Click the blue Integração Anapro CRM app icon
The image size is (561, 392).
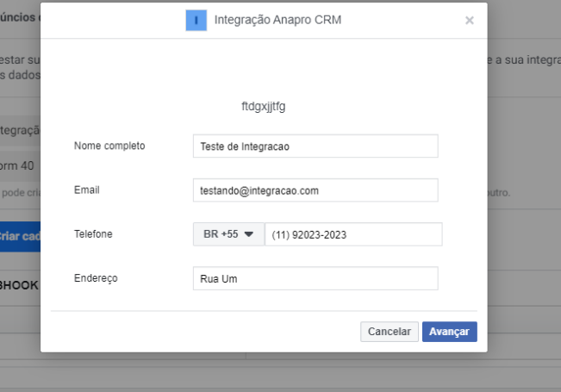(x=196, y=21)
